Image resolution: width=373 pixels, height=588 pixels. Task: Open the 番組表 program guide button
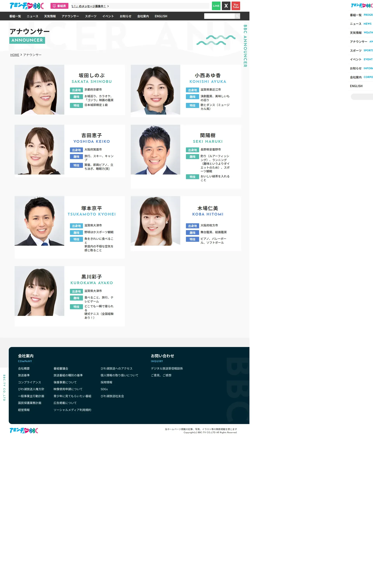tap(59, 6)
